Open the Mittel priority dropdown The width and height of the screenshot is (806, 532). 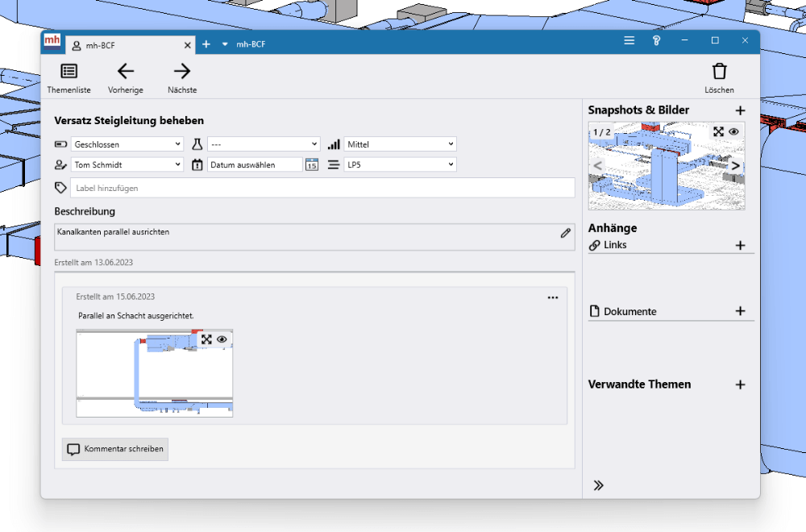point(400,144)
